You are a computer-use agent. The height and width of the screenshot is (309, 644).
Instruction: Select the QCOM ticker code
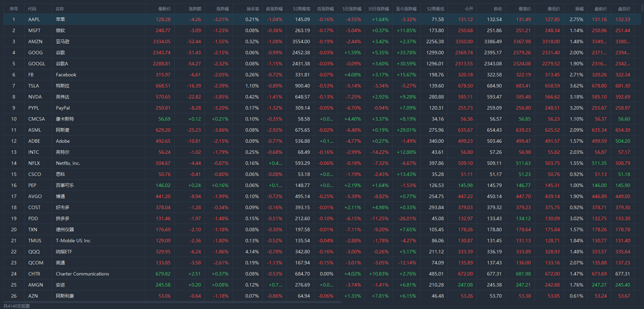(x=36, y=263)
